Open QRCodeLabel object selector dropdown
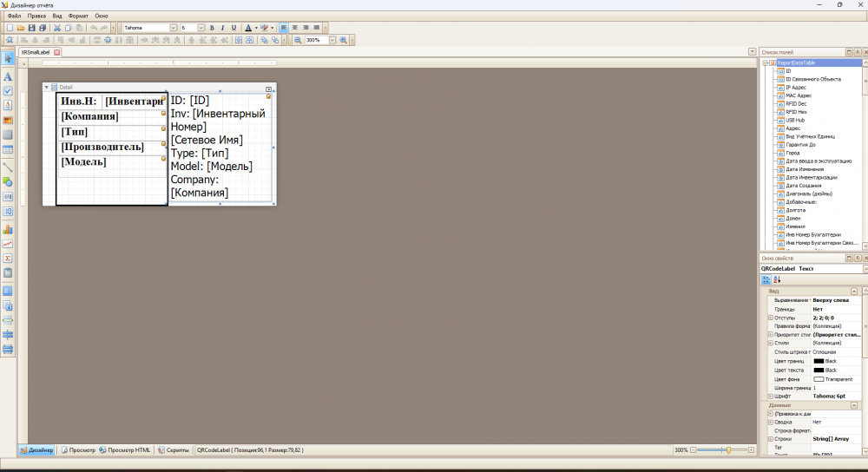 coord(865,268)
